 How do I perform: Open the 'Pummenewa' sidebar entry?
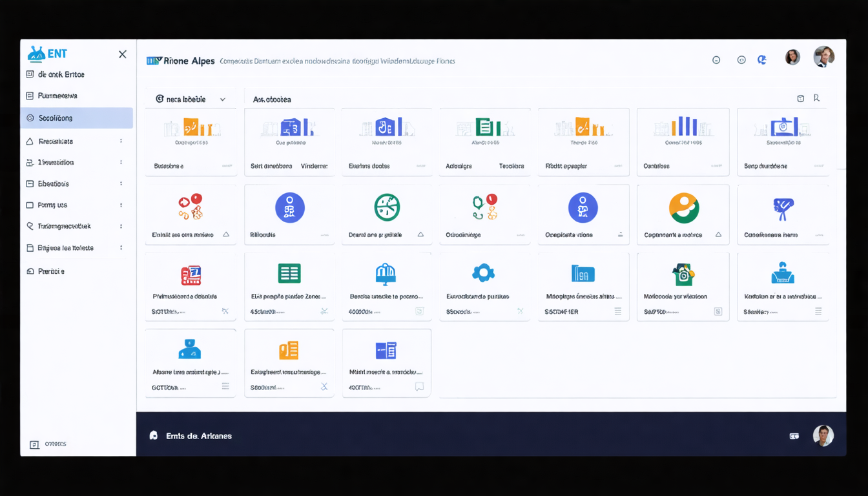pyautogui.click(x=57, y=96)
